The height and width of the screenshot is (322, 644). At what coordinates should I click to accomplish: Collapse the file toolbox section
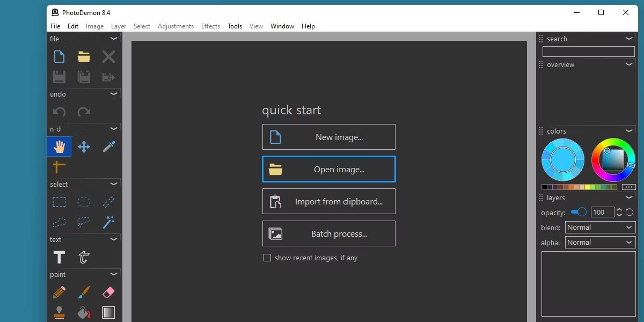click(x=114, y=39)
